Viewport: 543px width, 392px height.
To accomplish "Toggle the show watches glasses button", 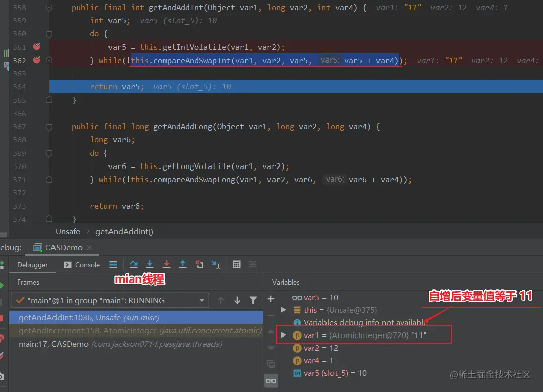I will 271,381.
